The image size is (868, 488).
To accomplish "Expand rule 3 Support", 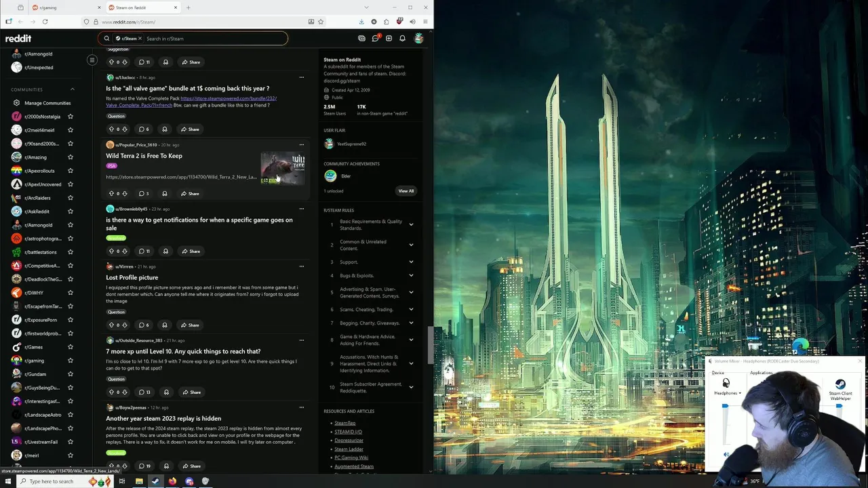I will pyautogui.click(x=411, y=262).
